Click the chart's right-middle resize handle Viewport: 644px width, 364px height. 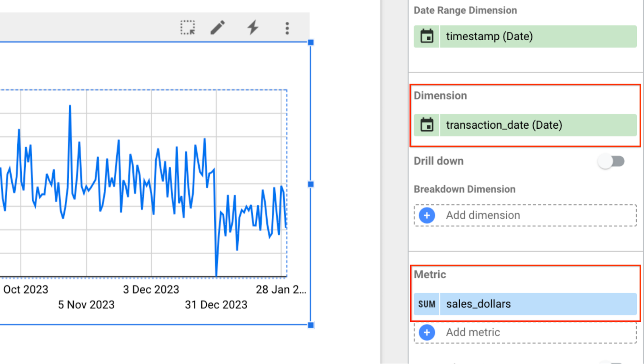(311, 184)
